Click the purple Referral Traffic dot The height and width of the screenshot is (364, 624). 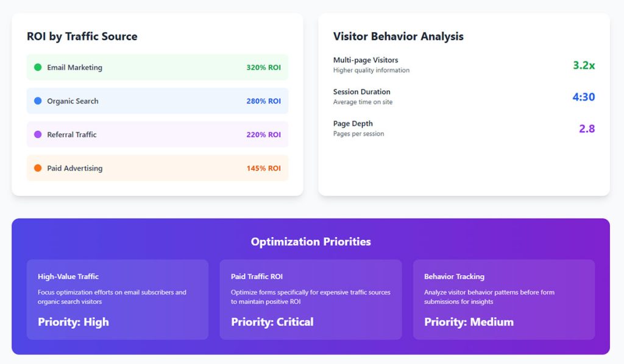tap(38, 135)
